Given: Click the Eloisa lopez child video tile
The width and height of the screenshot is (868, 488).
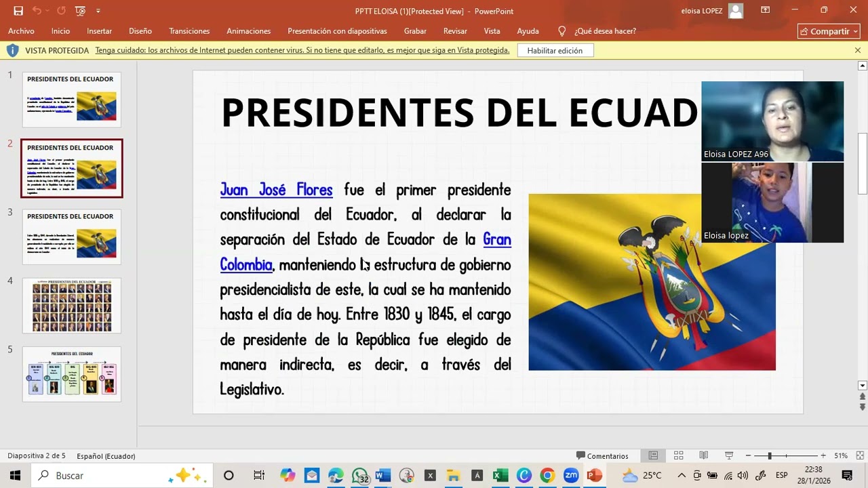Looking at the screenshot, I should (772, 203).
